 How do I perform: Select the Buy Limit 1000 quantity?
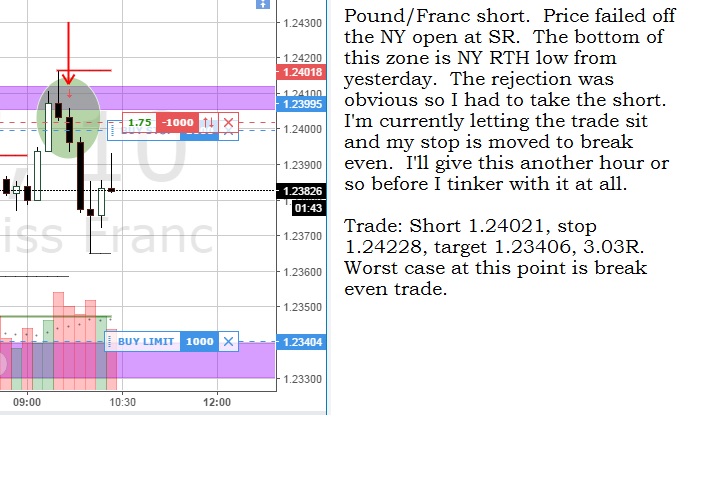[x=199, y=342]
